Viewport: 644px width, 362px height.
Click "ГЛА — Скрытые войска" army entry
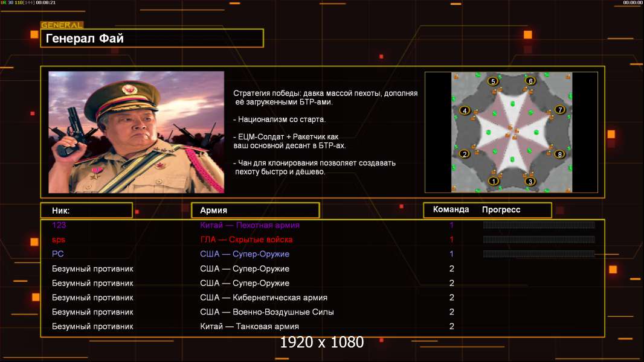coord(246,240)
